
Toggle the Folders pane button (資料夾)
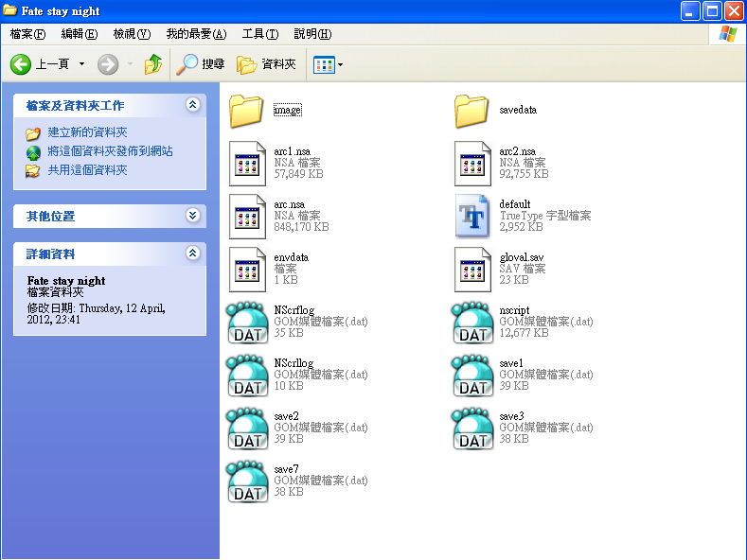pos(266,64)
